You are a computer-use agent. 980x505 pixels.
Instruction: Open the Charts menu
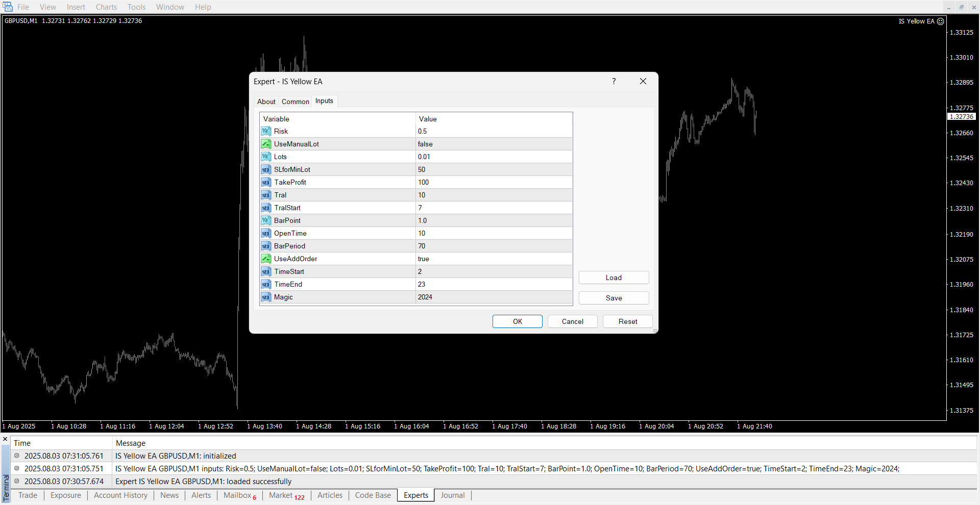click(106, 7)
